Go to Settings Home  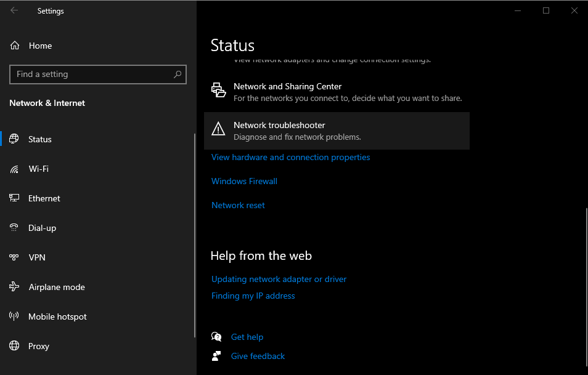click(97, 46)
